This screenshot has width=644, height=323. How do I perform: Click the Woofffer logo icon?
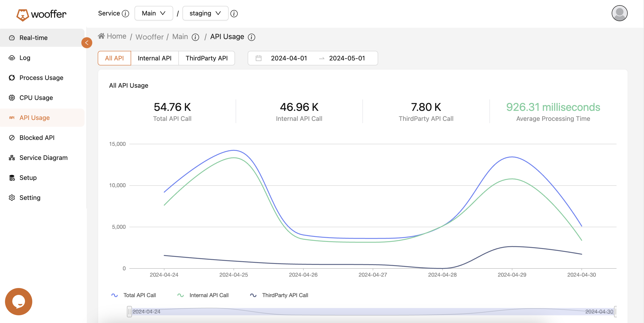pos(22,15)
